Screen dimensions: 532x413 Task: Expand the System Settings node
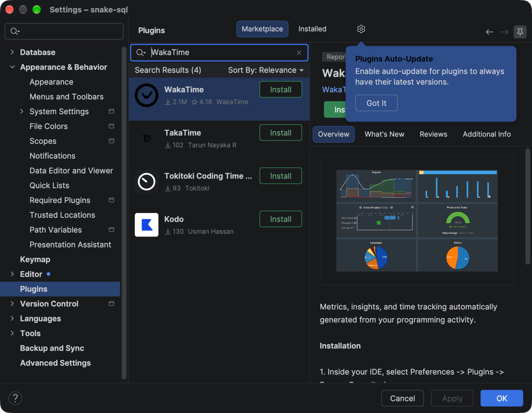tap(22, 111)
